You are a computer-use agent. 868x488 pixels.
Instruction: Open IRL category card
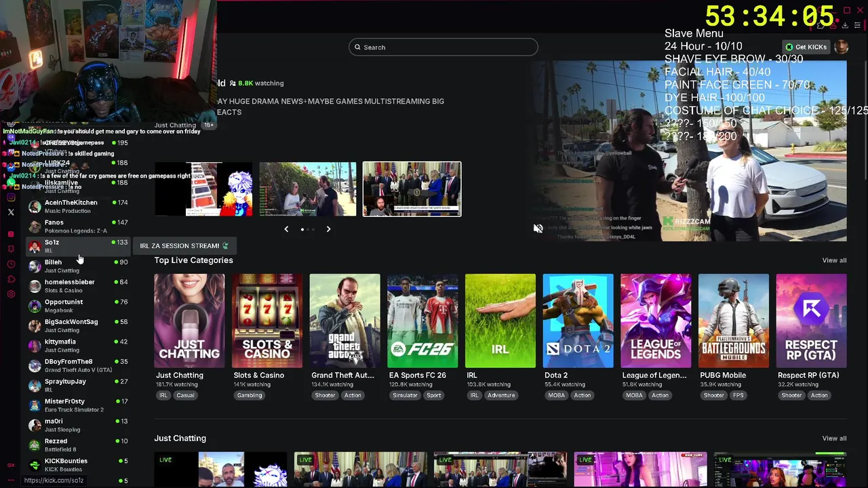(500, 321)
